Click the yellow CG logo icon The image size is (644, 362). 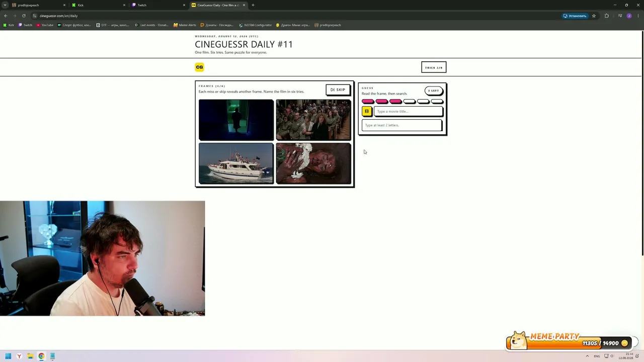[x=199, y=67]
